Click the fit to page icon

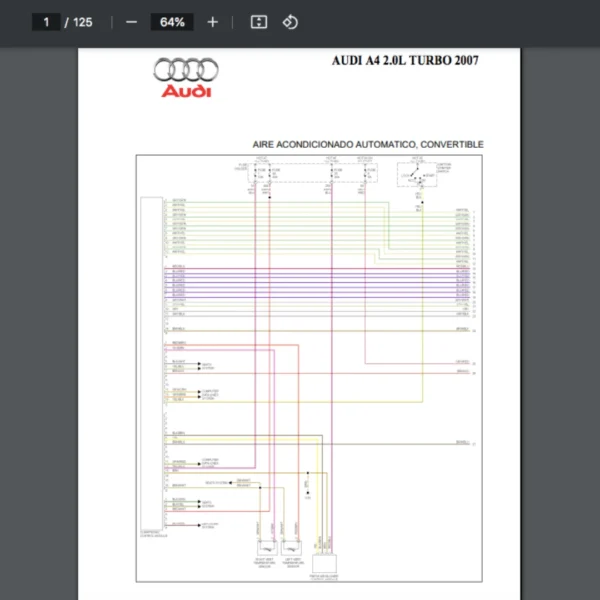(258, 22)
